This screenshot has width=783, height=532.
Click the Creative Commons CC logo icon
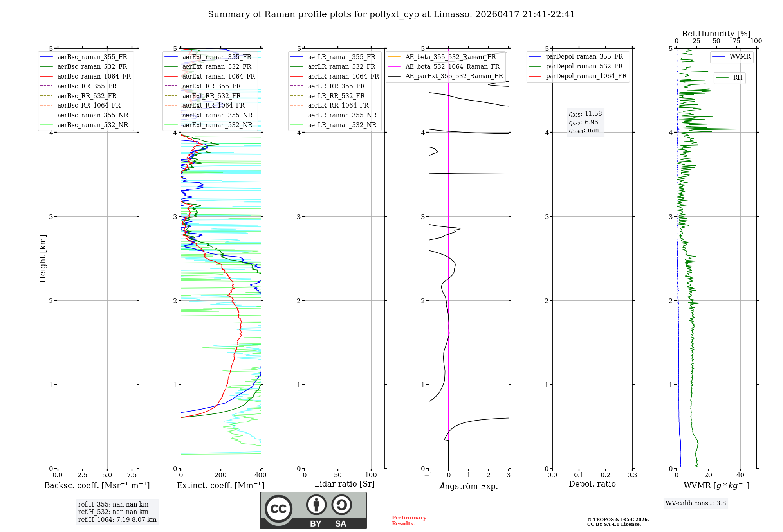278,509
